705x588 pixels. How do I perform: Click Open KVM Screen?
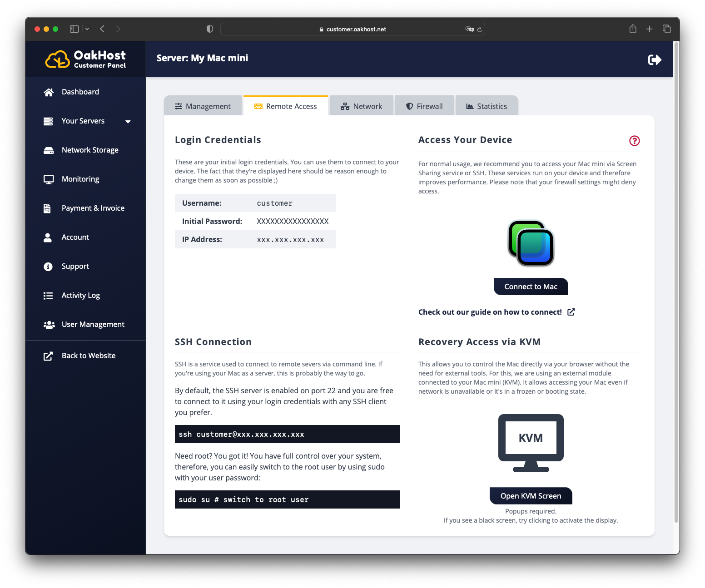click(530, 496)
